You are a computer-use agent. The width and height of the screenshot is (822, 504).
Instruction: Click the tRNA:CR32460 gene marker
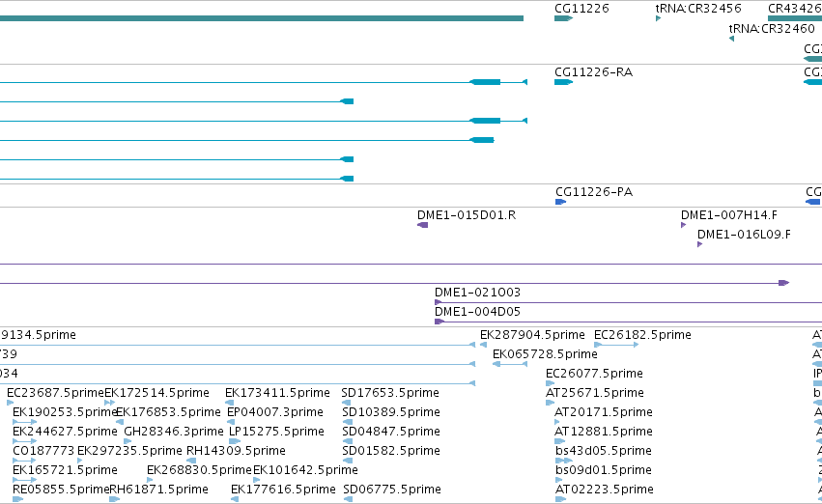pyautogui.click(x=732, y=39)
